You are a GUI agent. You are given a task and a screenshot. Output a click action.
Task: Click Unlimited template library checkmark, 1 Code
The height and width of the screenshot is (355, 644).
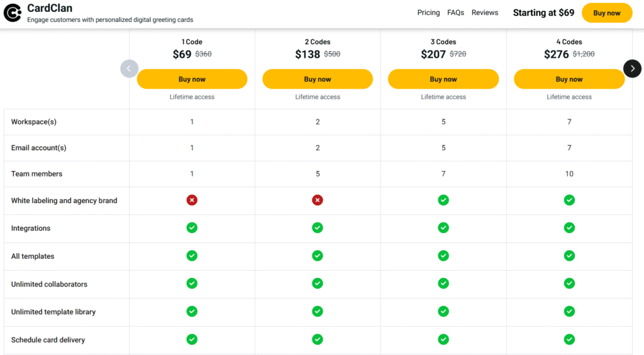point(192,312)
